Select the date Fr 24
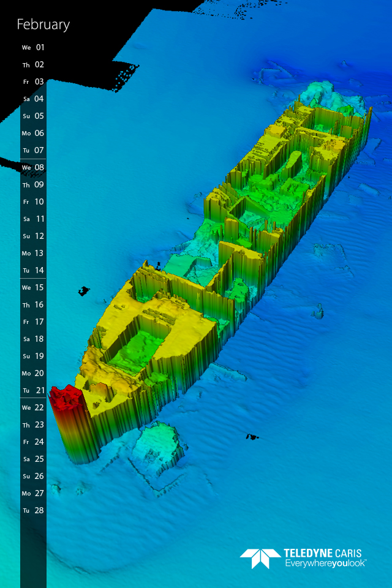 (33, 442)
